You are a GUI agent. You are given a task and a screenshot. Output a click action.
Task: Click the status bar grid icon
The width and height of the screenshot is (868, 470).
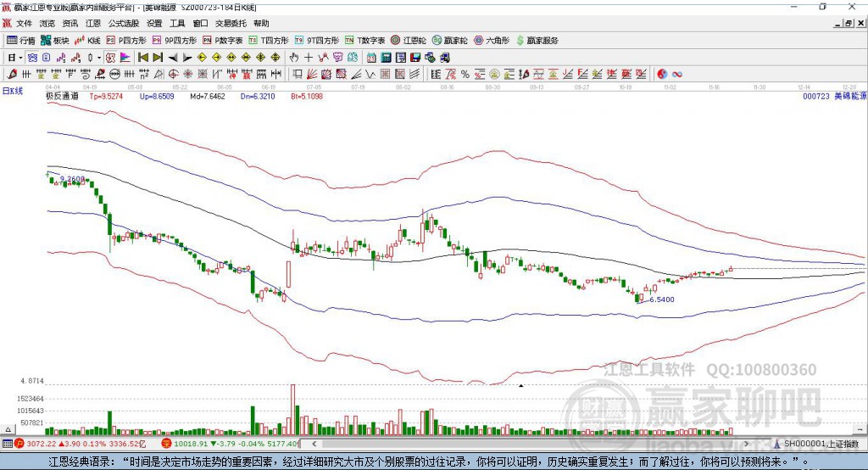coord(7,444)
